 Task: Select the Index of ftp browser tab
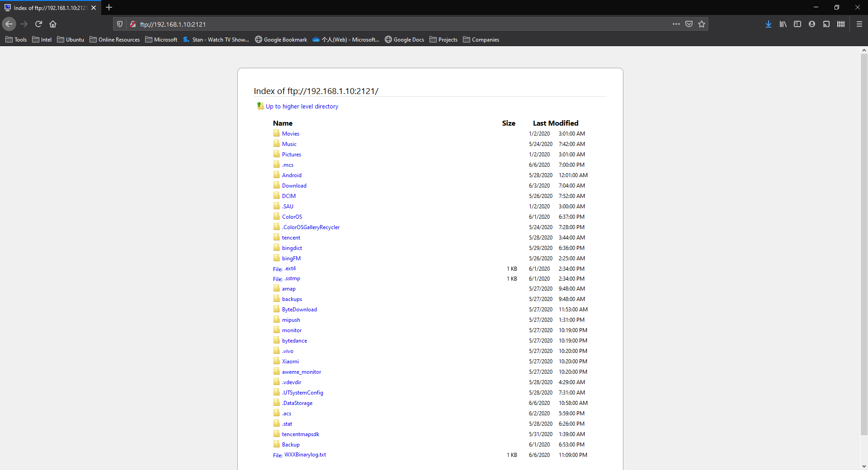coord(50,8)
